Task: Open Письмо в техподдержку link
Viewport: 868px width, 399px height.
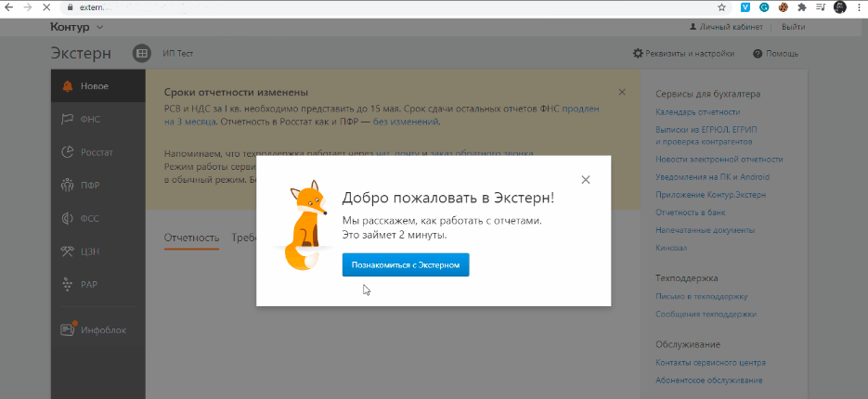Action: click(702, 297)
